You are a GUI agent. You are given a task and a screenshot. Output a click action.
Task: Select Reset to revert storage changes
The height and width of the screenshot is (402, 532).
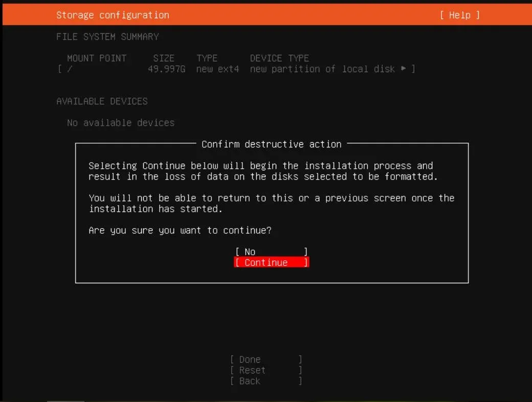[251, 370]
